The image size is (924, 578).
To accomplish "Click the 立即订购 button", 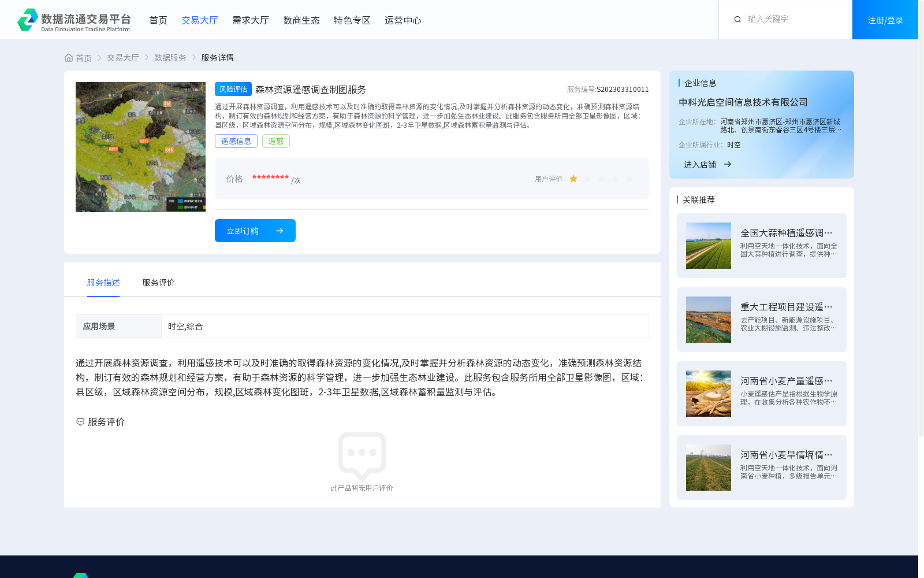I will [x=255, y=231].
